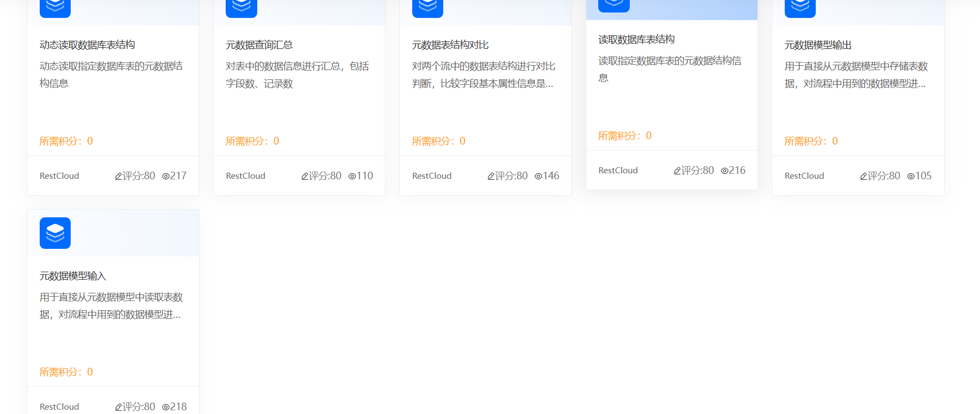Click the edit pencil icon on 元数据模型输入 card
The height and width of the screenshot is (414, 980).
point(118,407)
